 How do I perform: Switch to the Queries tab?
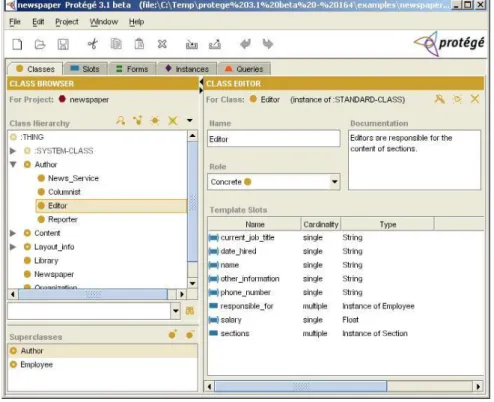(244, 69)
